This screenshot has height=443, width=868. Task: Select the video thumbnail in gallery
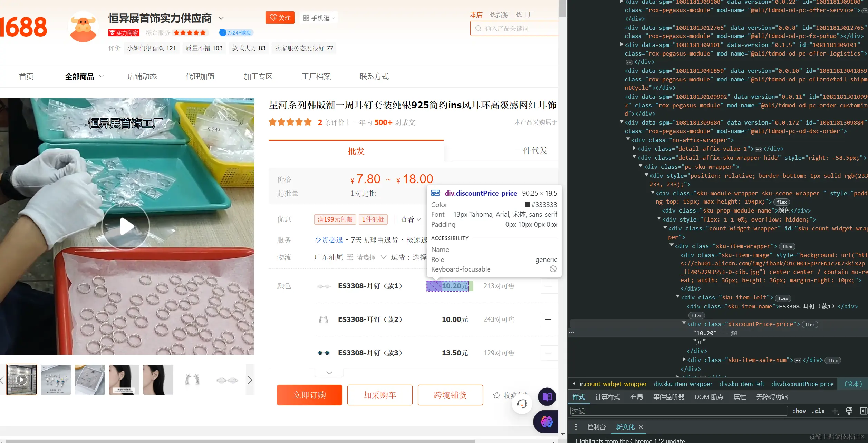[x=21, y=380]
